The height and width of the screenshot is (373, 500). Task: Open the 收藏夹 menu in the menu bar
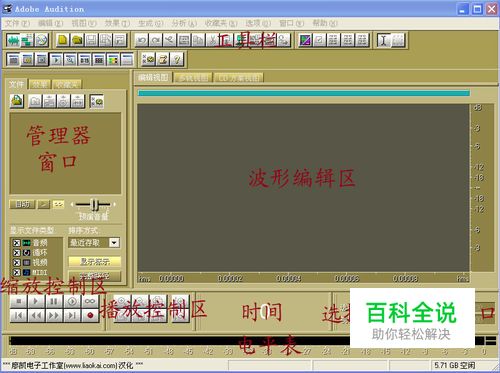[221, 23]
